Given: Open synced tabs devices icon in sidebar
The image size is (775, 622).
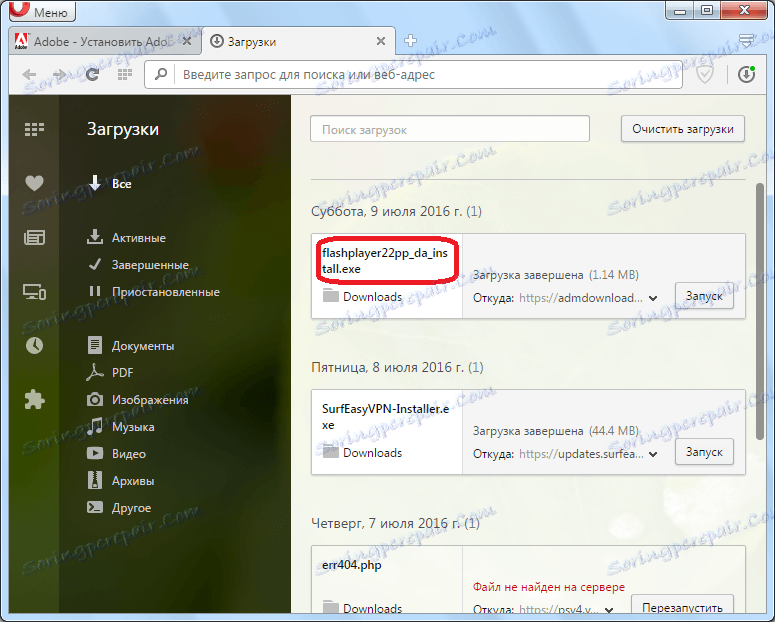Looking at the screenshot, I should click(x=34, y=292).
